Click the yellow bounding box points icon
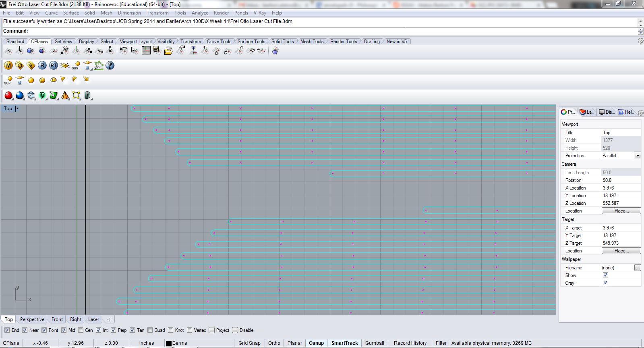The height and width of the screenshot is (348, 644). pyautogui.click(x=76, y=96)
